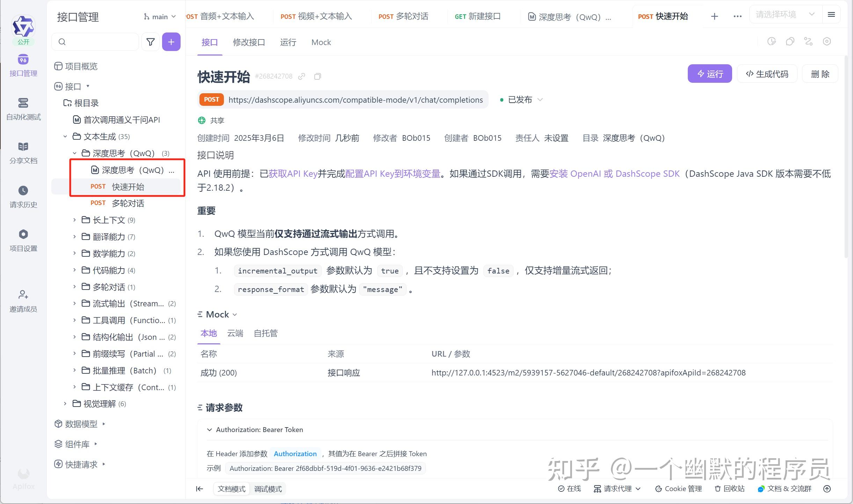Switch to 调试模式 at the bottom
Screen dimensions: 853x504
click(x=268, y=489)
